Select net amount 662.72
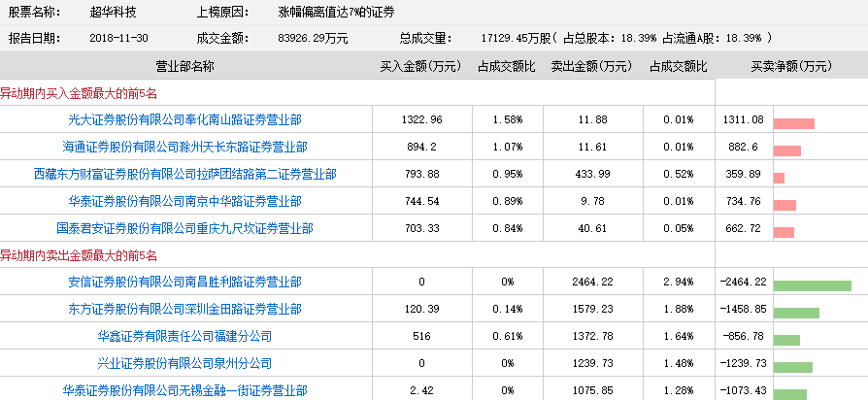The height and width of the screenshot is (400, 868). (744, 228)
